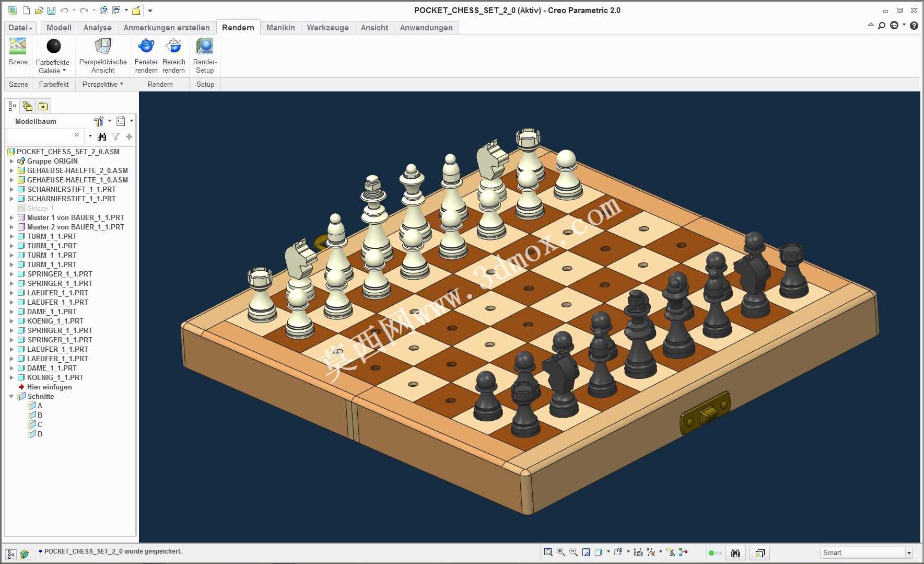
Task: Click the Modellbaum show list icon
Action: 121,121
